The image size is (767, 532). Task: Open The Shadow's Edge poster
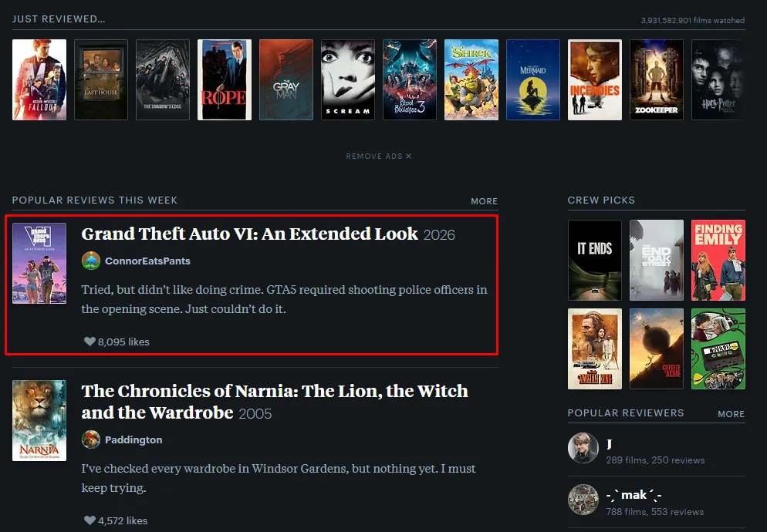(162, 79)
